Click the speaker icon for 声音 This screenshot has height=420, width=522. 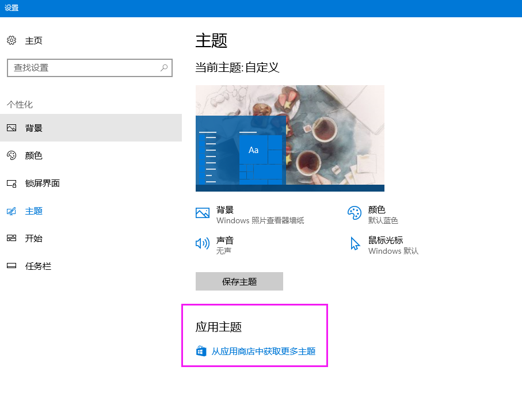[203, 243]
